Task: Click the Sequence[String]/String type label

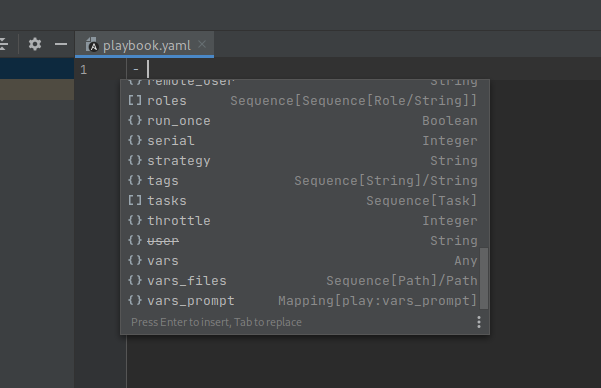Action: pos(386,181)
